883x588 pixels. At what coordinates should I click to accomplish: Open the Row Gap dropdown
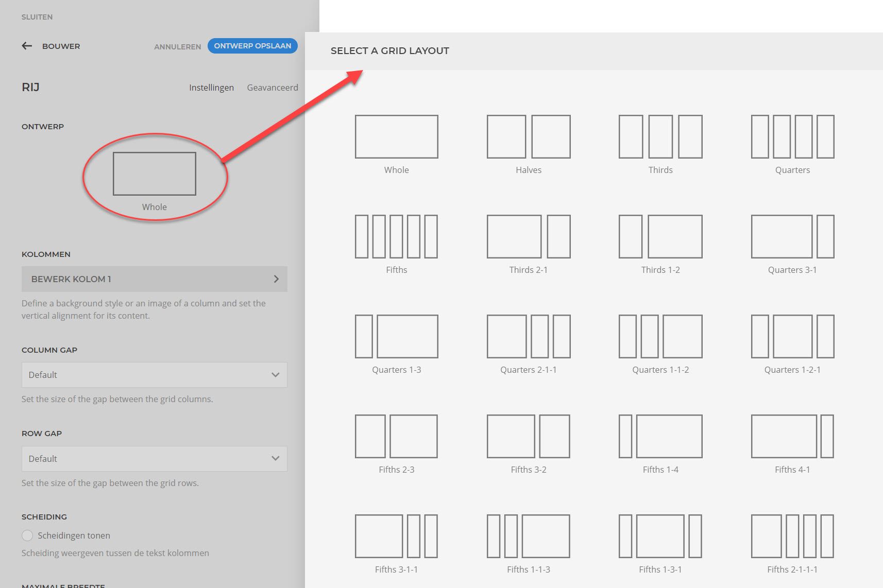click(154, 459)
